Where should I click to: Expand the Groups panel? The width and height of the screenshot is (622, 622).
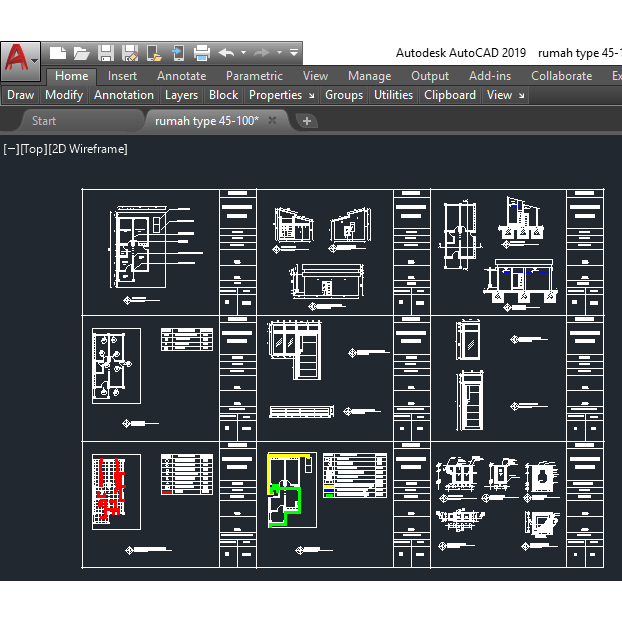coord(344,95)
